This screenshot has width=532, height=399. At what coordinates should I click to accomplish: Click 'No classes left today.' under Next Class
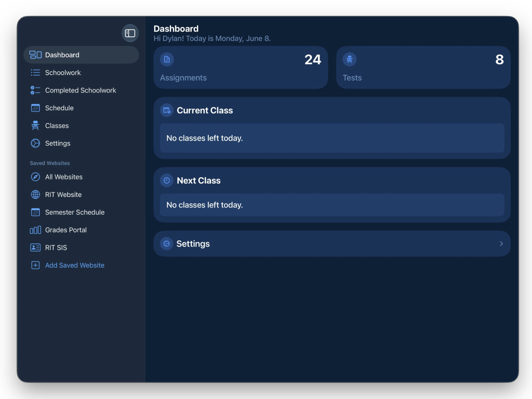204,205
